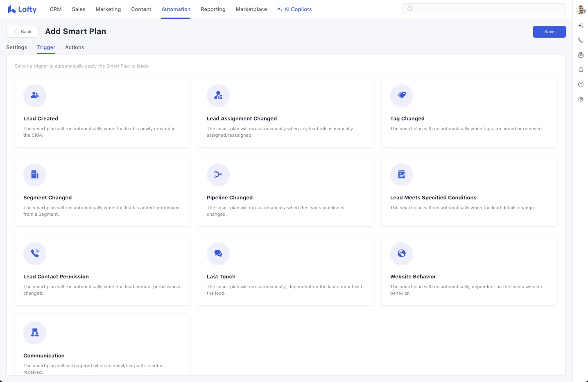588x382 pixels.
Task: Open notifications bell in right sidebar
Action: pos(581,70)
